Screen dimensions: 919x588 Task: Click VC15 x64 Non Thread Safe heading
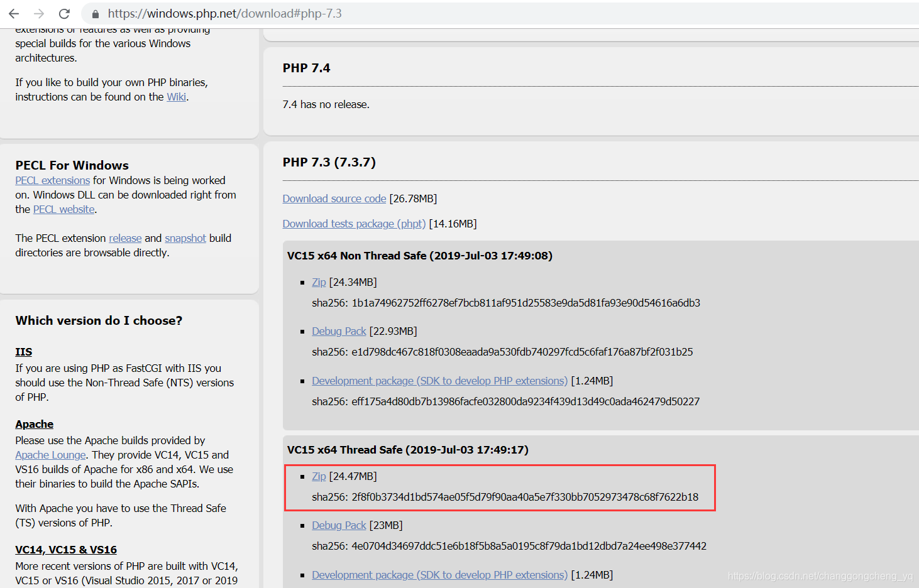pyautogui.click(x=420, y=256)
